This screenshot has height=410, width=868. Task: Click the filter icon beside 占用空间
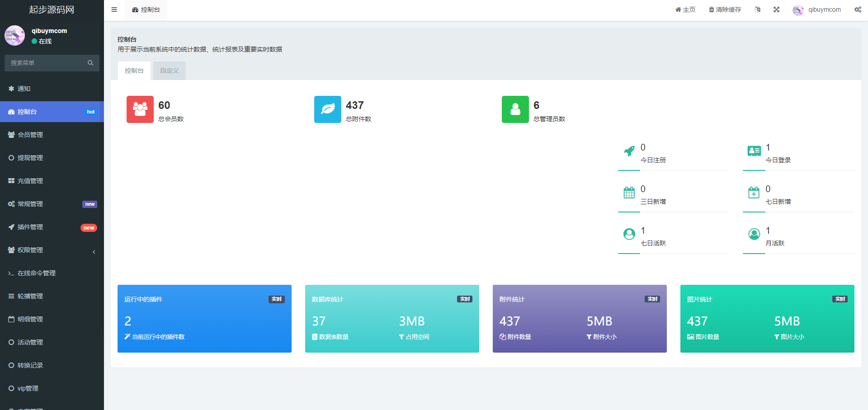[401, 337]
